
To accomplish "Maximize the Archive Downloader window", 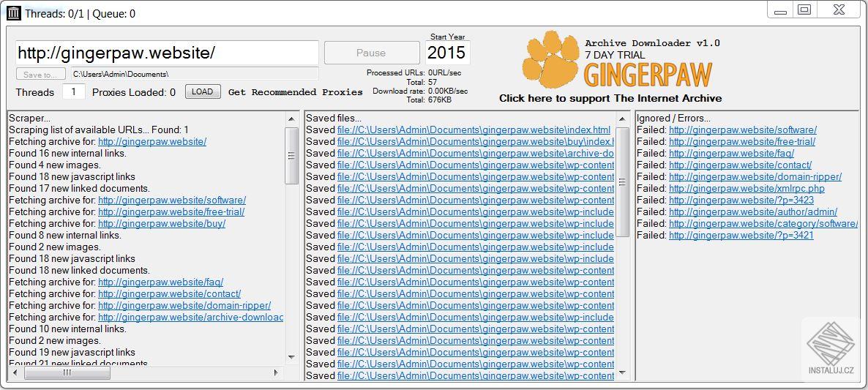I will coord(804,10).
